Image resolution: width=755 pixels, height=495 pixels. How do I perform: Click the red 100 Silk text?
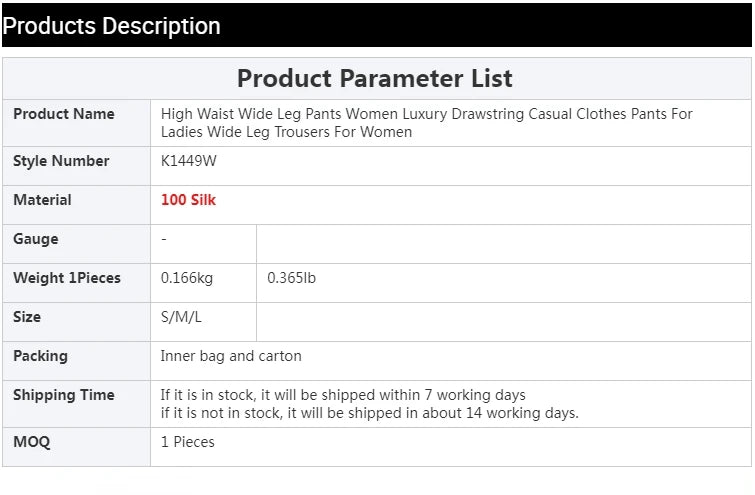pos(188,200)
